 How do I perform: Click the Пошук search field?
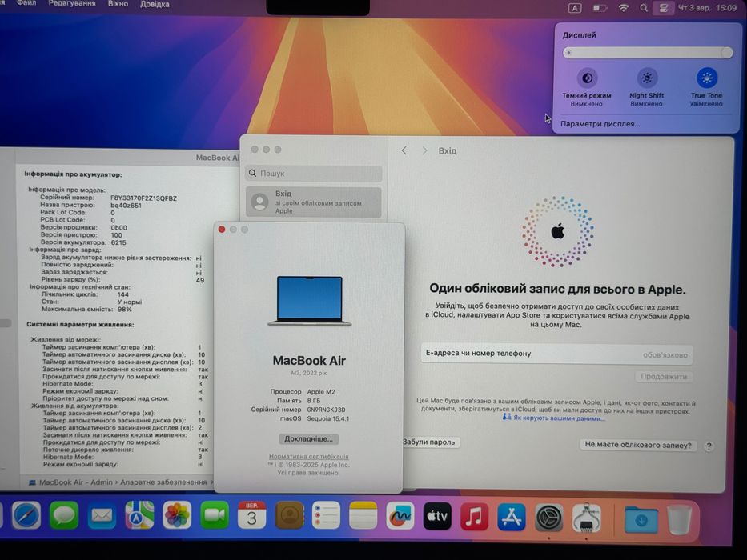(x=314, y=174)
